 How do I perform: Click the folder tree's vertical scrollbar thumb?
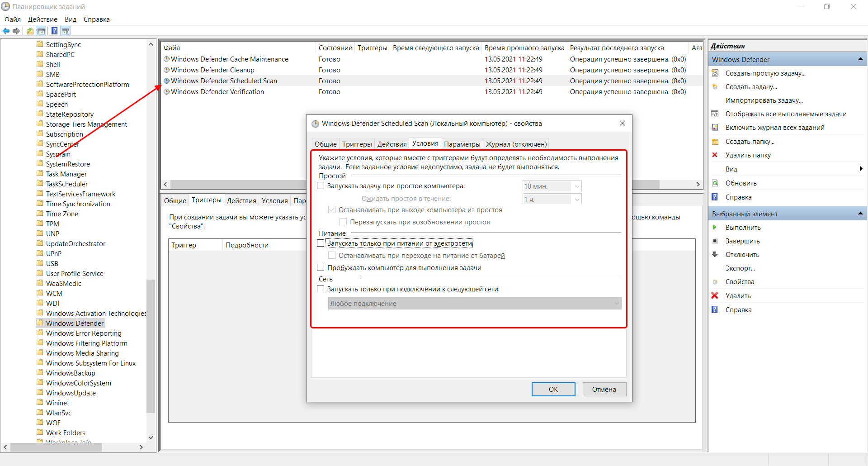[151, 346]
